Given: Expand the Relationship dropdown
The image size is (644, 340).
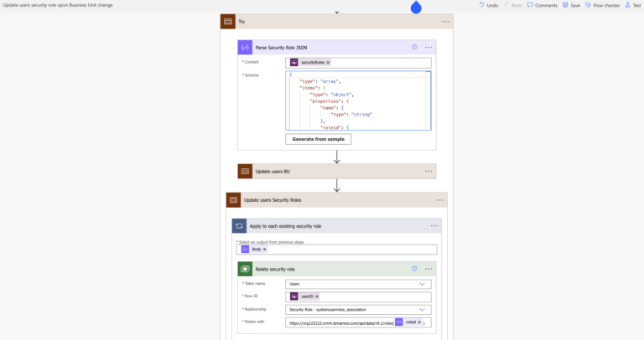Looking at the screenshot, I should (x=422, y=309).
